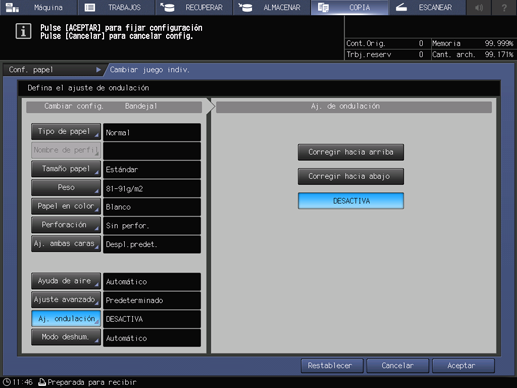Click the 81-91g/m2 weight value
Viewport: 517px width, 388px height.
click(x=152, y=188)
